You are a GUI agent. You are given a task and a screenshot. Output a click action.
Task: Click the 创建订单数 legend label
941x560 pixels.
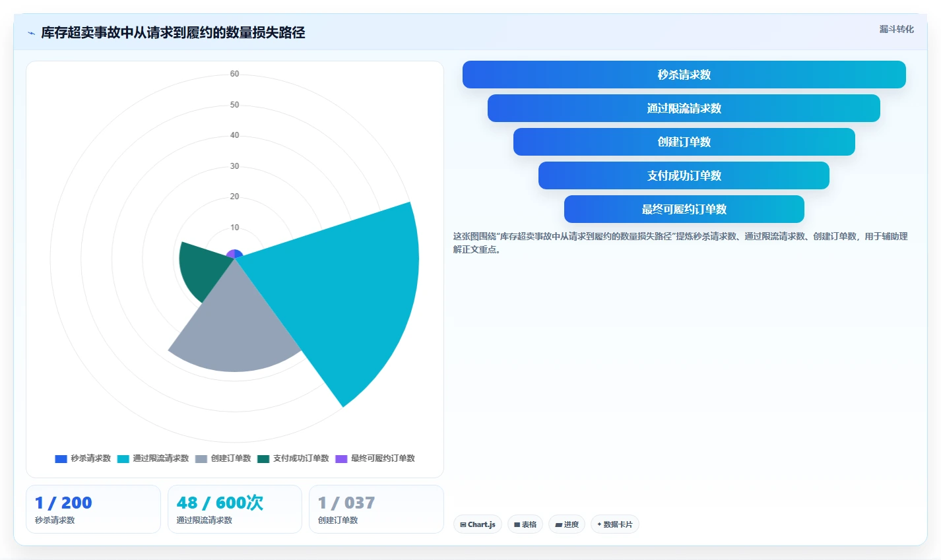pyautogui.click(x=231, y=458)
